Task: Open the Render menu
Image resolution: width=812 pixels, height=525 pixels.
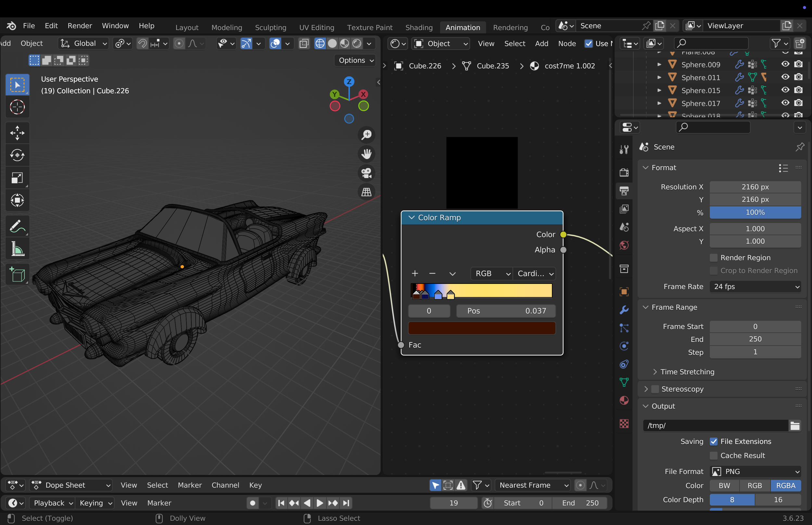Action: point(80,26)
